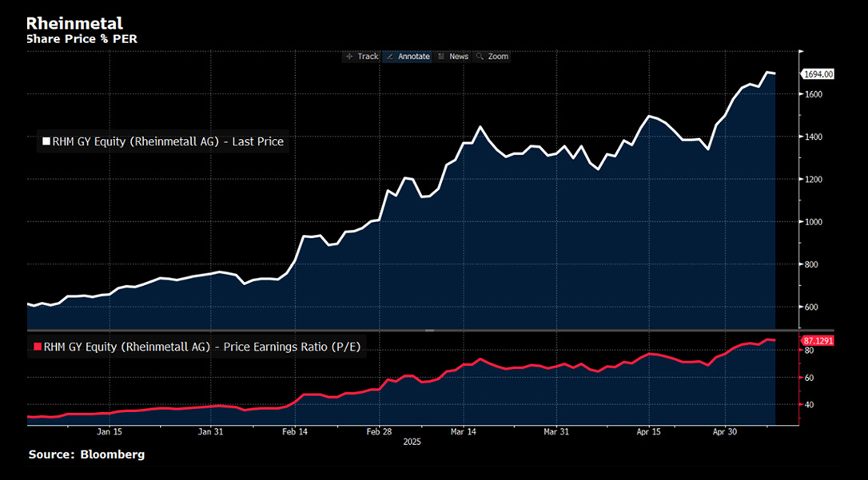Activate the Track crosshair tool
This screenshot has height=480, width=868.
click(362, 57)
